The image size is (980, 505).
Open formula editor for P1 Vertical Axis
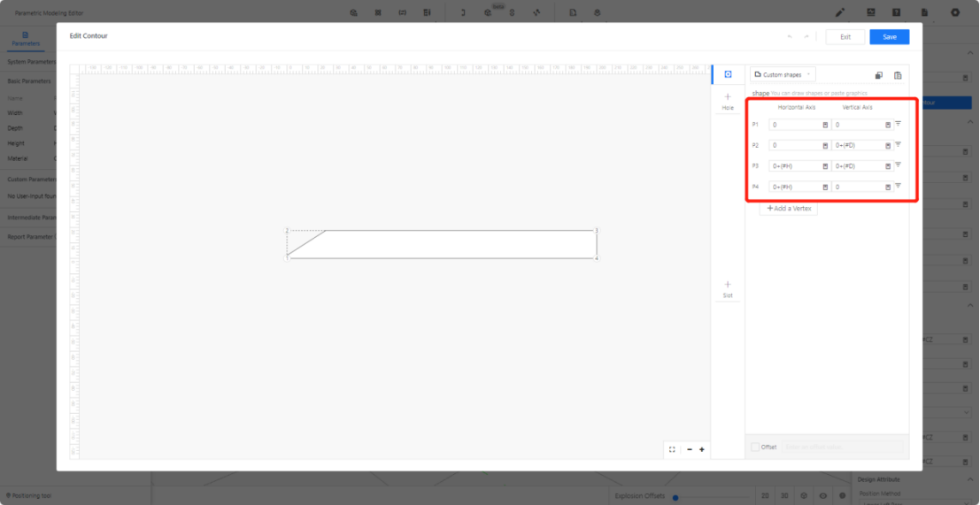(x=888, y=125)
